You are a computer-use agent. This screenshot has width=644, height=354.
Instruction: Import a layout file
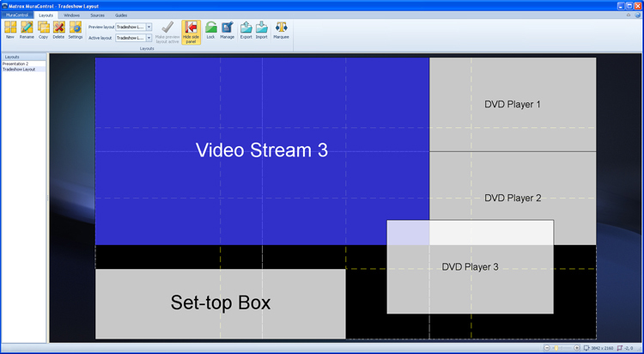click(x=261, y=31)
